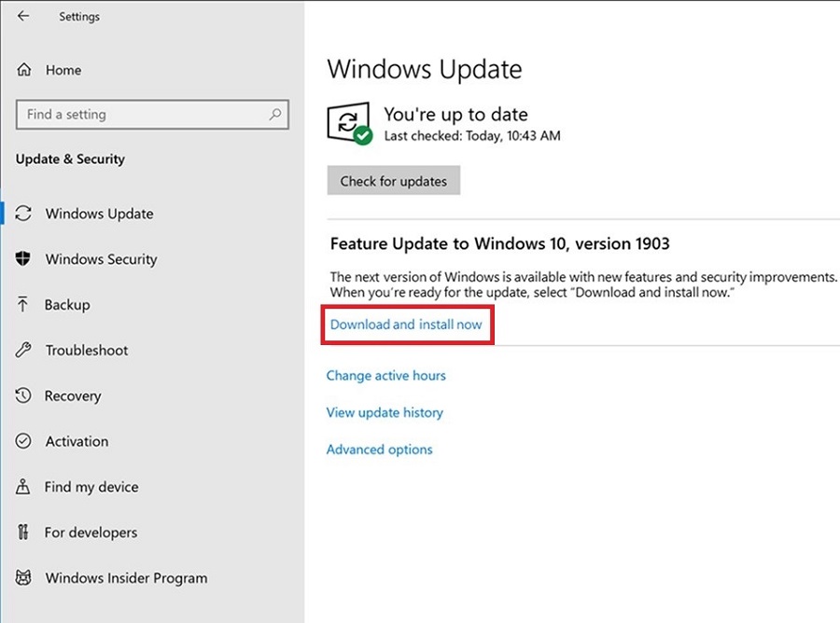The height and width of the screenshot is (623, 840).
Task: Click the For developers tools icon
Action: point(24,533)
